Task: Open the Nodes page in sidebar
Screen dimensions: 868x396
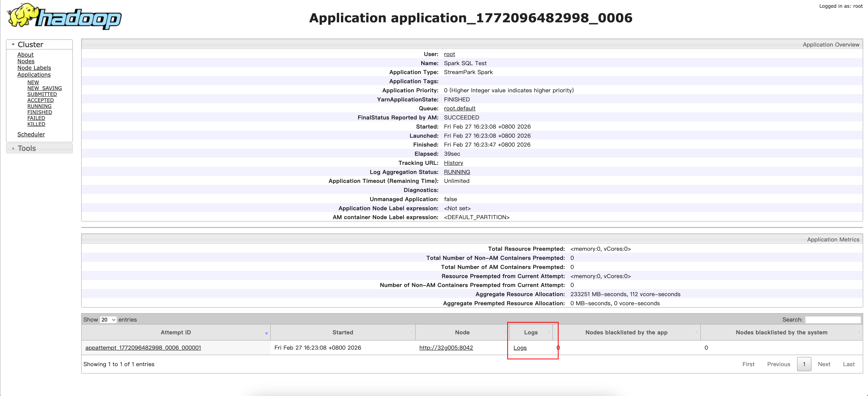Action: click(x=26, y=61)
